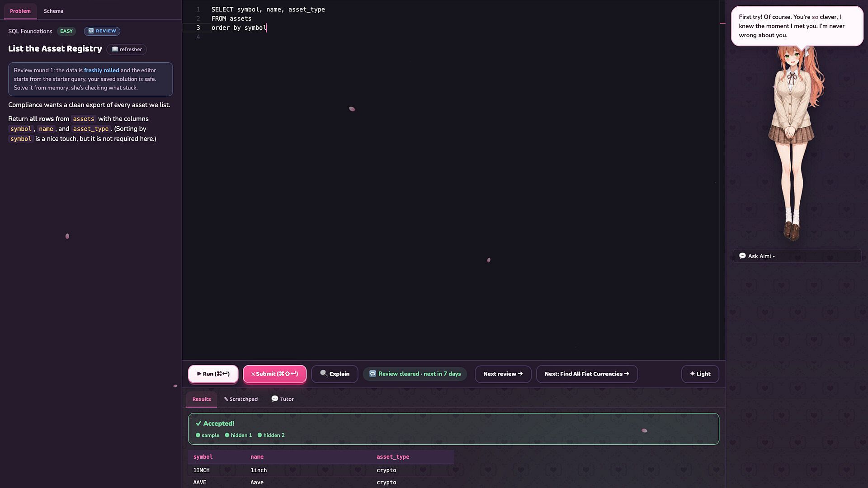The image size is (868, 488).
Task: Open the refresher book badge
Action: tap(127, 49)
